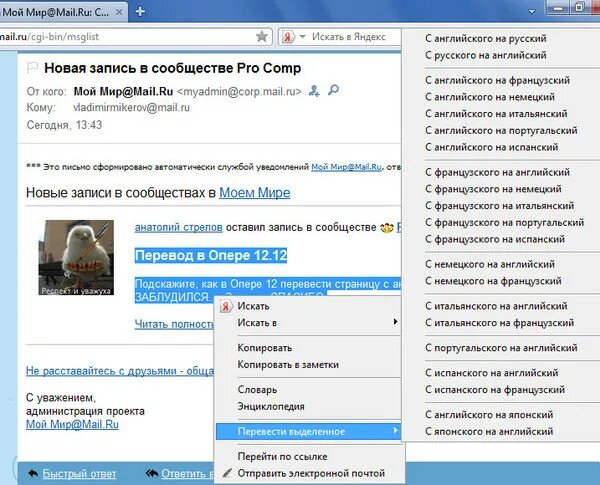Choose Отправить электронной почтой
600x485 pixels.
tap(308, 474)
